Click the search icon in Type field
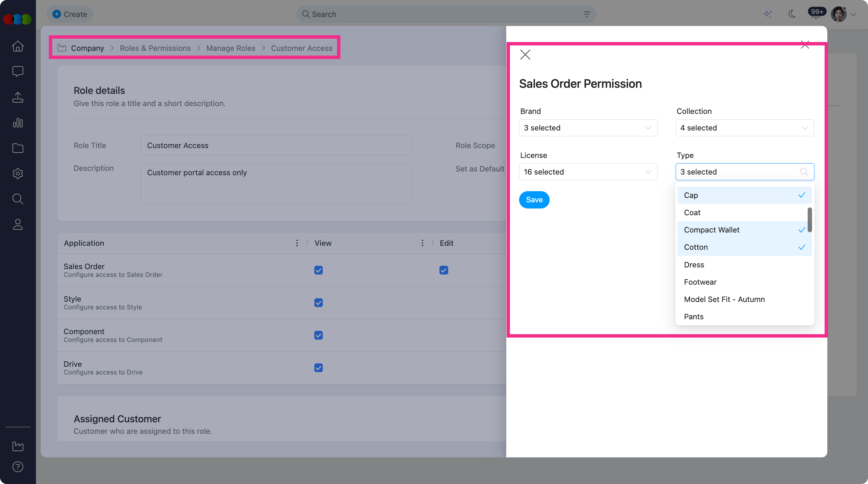 click(x=804, y=172)
